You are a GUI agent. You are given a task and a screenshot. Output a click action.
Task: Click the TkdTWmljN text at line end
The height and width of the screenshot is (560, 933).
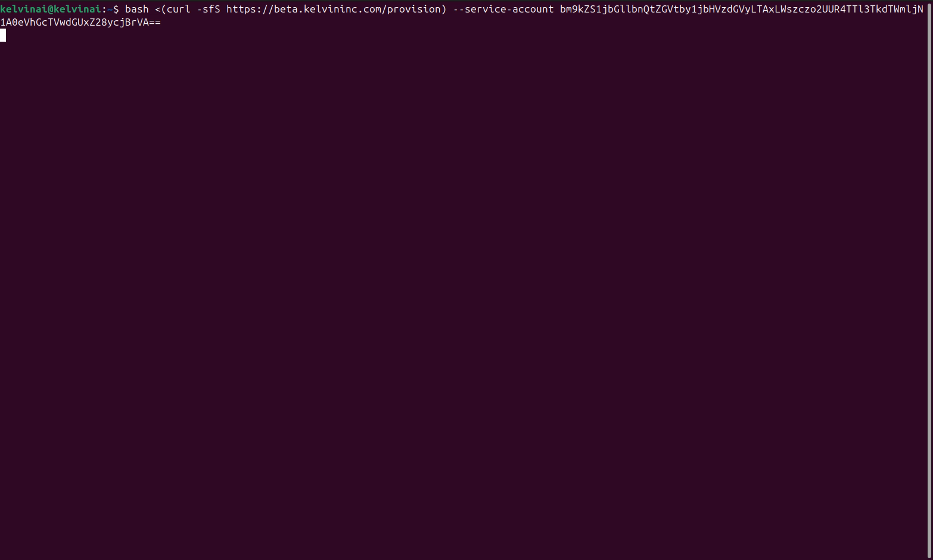[x=897, y=9]
